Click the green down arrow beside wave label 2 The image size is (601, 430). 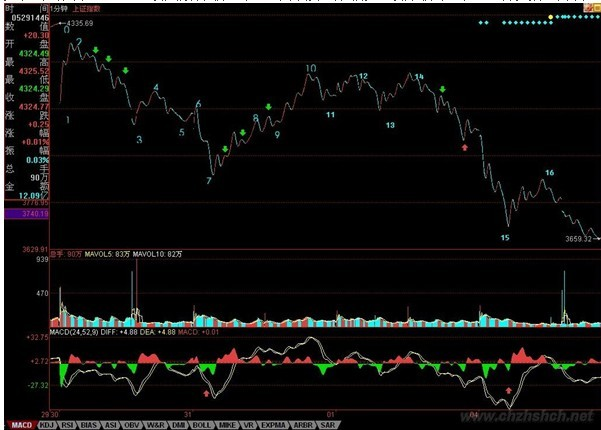(95, 49)
